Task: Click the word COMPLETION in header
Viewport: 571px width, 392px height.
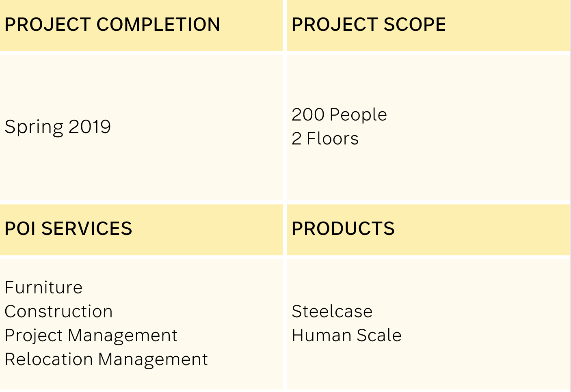Action: (158, 24)
